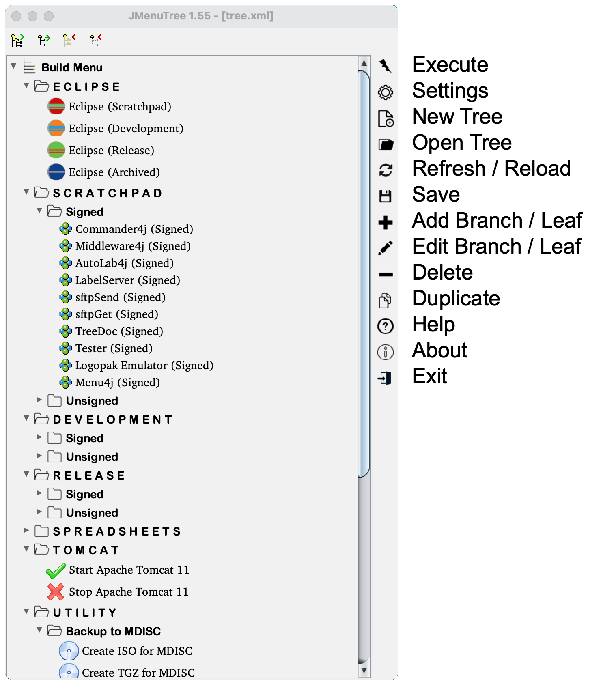Click the Save floppy disk icon
Viewport: 616px width, 684px height.
tap(385, 196)
